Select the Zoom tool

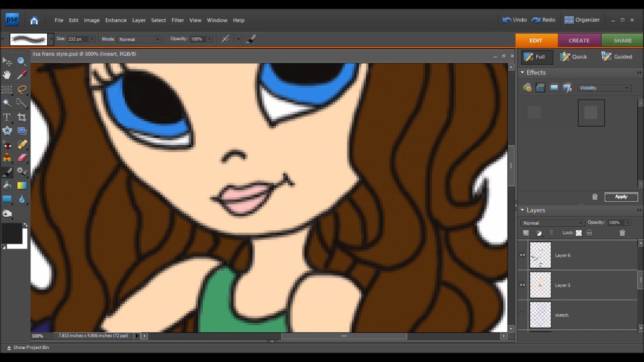[x=22, y=61]
